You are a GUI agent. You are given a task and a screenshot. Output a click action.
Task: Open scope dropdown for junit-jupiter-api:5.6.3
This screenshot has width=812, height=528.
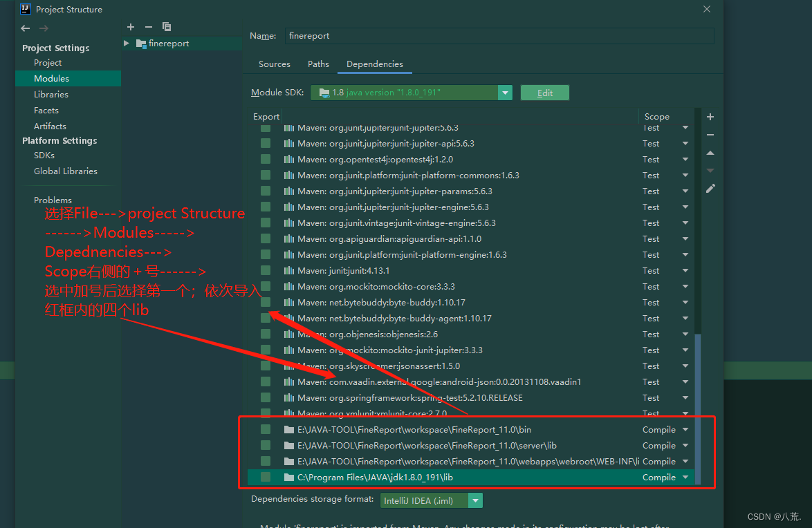tap(685, 143)
